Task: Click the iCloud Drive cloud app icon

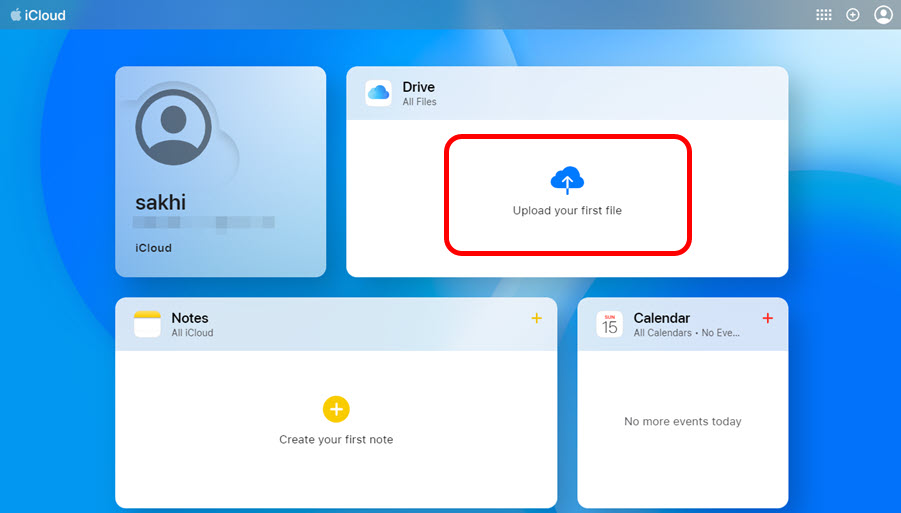Action: (378, 93)
